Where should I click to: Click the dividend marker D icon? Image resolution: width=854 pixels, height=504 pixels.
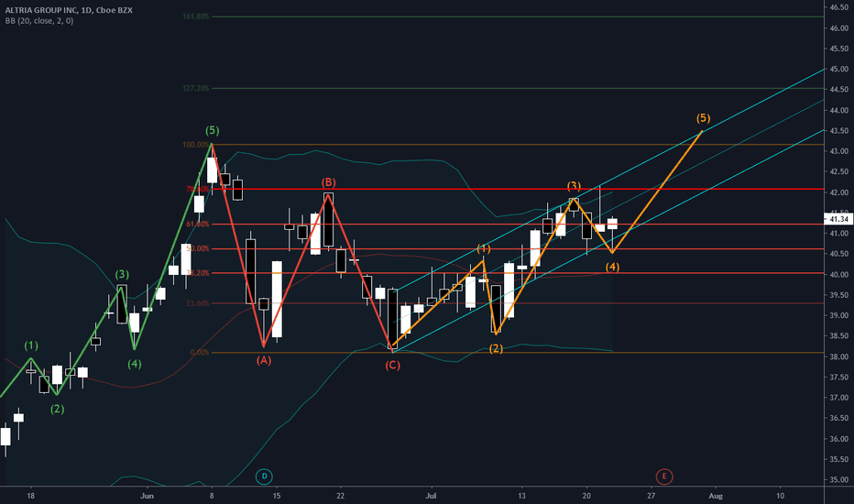coord(264,477)
